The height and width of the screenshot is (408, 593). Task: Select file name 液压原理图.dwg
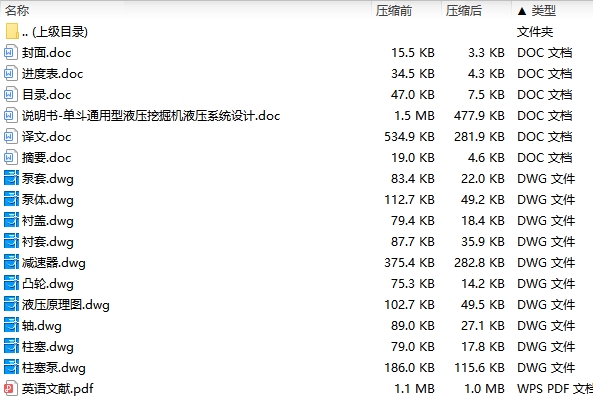(x=66, y=305)
